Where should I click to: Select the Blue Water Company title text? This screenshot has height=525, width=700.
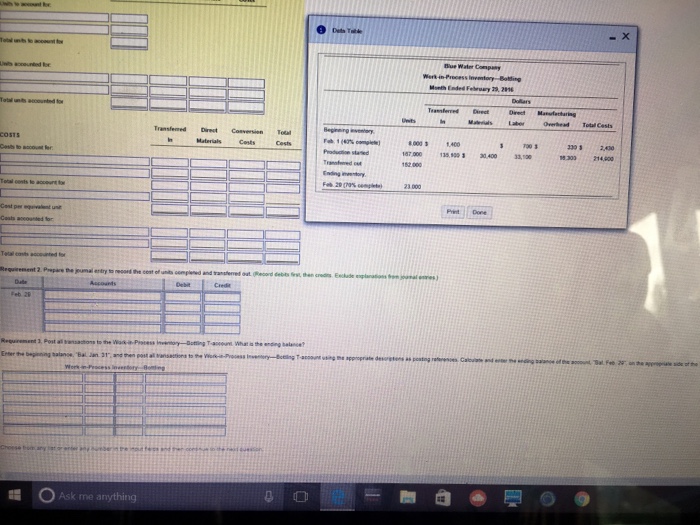472,67
